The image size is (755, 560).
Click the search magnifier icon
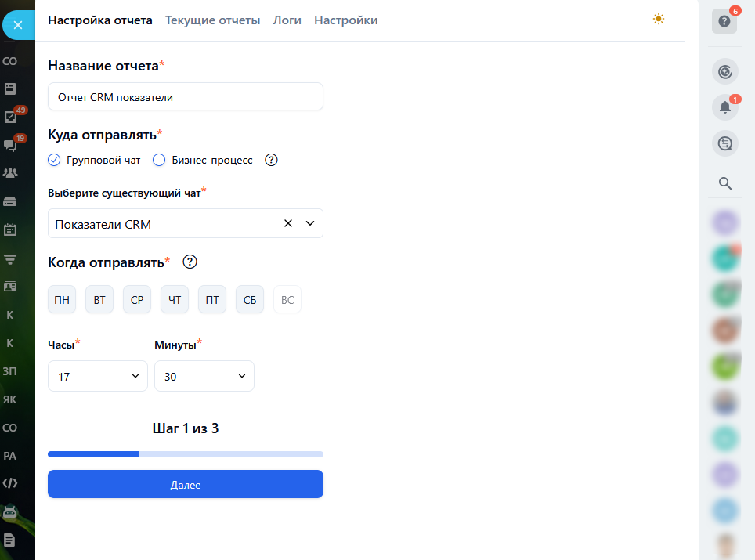[x=725, y=183]
